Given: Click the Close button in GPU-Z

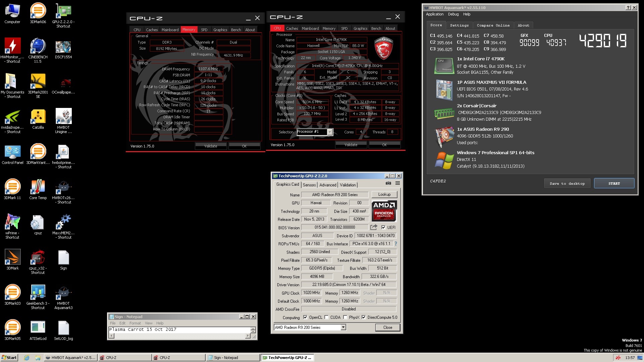Looking at the screenshot, I should 387,327.
